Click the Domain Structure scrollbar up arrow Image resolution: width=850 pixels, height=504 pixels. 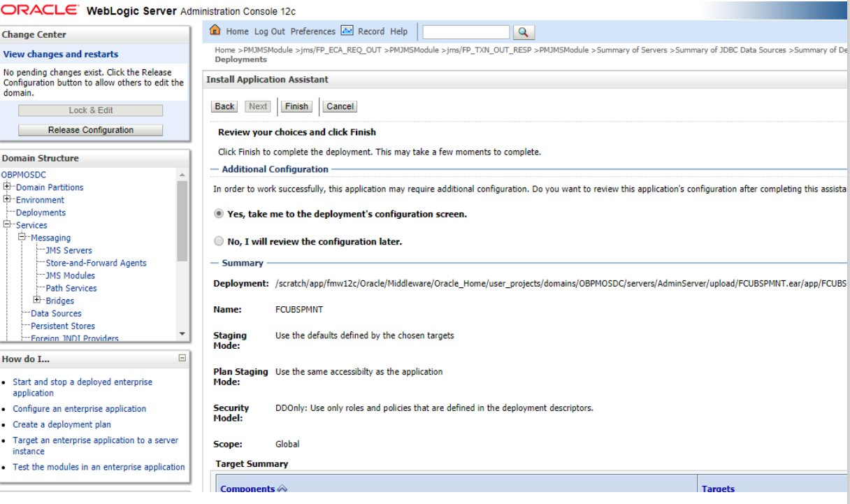tap(182, 175)
